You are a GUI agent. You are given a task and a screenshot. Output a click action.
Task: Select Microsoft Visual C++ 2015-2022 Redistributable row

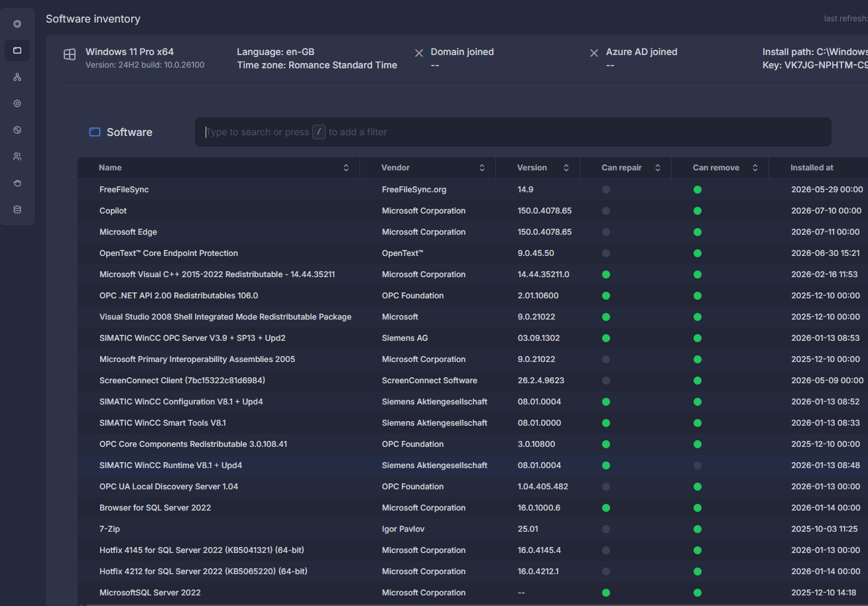[x=473, y=274]
